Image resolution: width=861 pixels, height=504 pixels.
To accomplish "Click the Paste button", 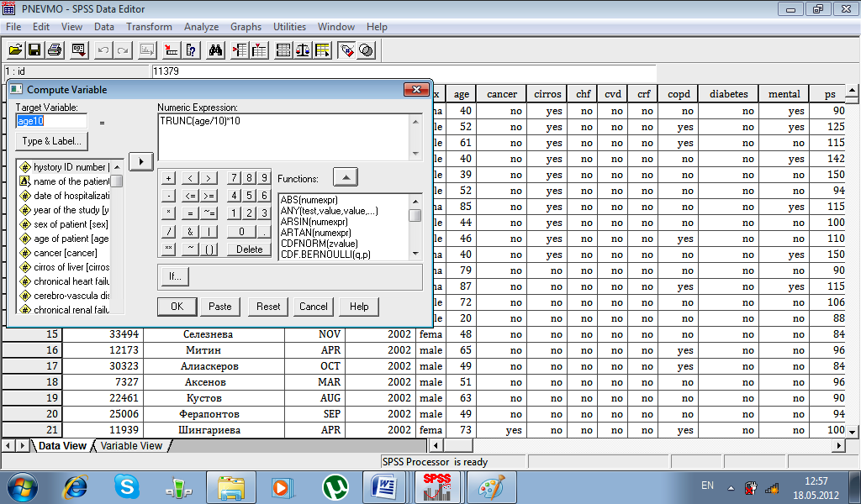I will coord(219,307).
